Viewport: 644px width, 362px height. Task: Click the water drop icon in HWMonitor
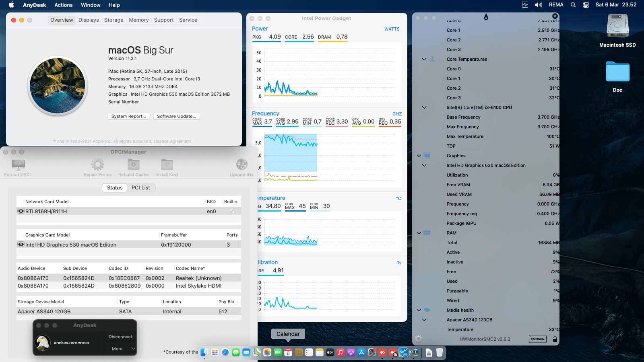pyautogui.click(x=486, y=17)
